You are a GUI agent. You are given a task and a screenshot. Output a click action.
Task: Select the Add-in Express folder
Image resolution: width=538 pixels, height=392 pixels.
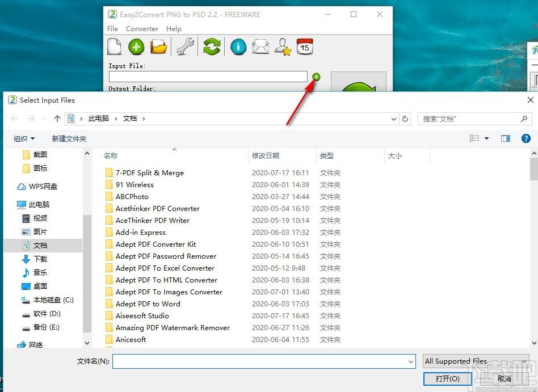point(140,233)
